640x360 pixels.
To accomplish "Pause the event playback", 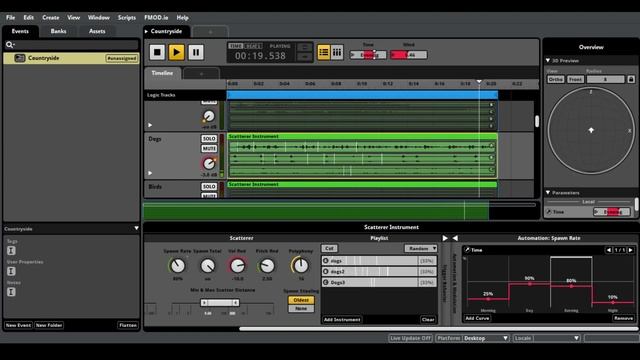I will [196, 52].
